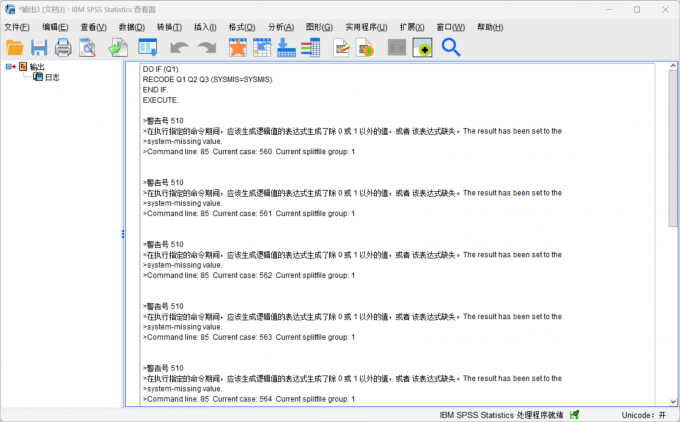
Task: Collapse the 输出 tree node
Action: [x=10, y=67]
